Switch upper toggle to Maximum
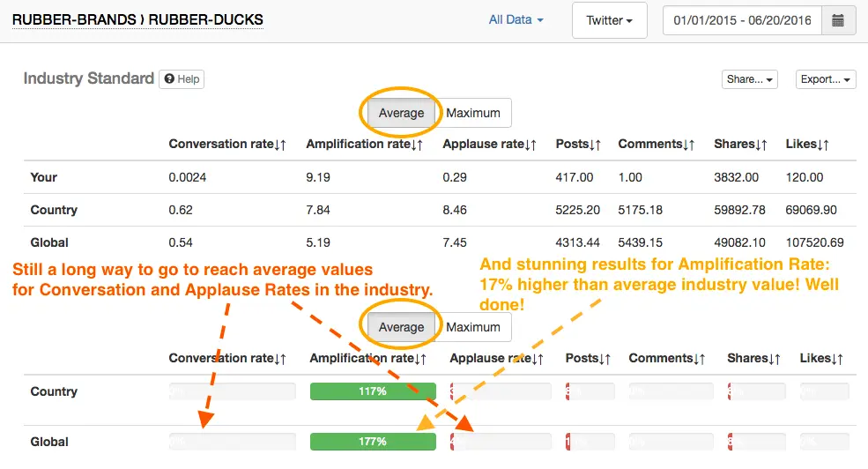The width and height of the screenshot is (868, 469). (473, 113)
